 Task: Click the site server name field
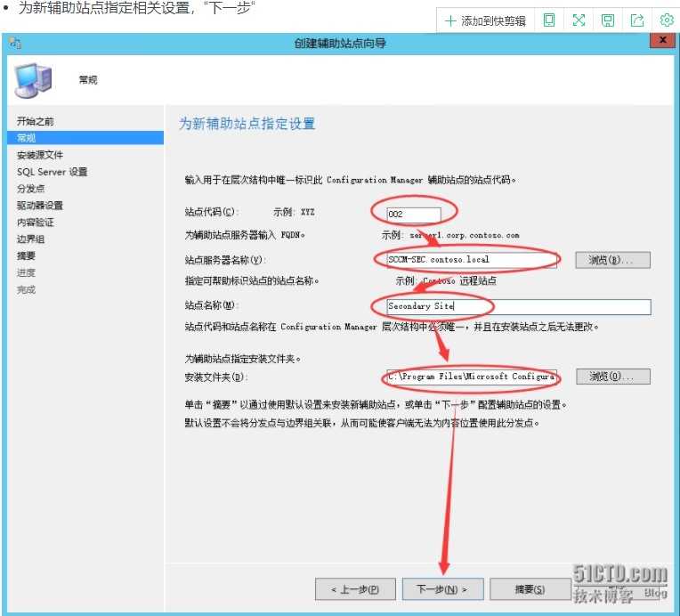point(472,259)
